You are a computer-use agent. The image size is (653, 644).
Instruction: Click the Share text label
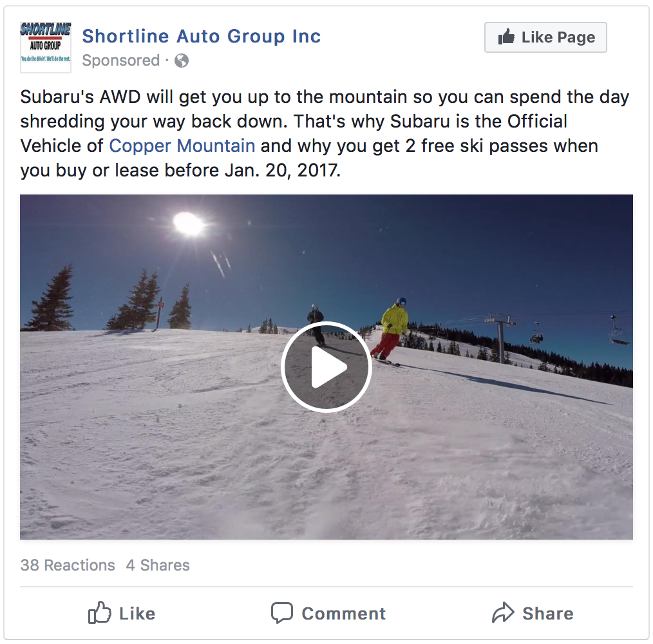[x=547, y=613]
